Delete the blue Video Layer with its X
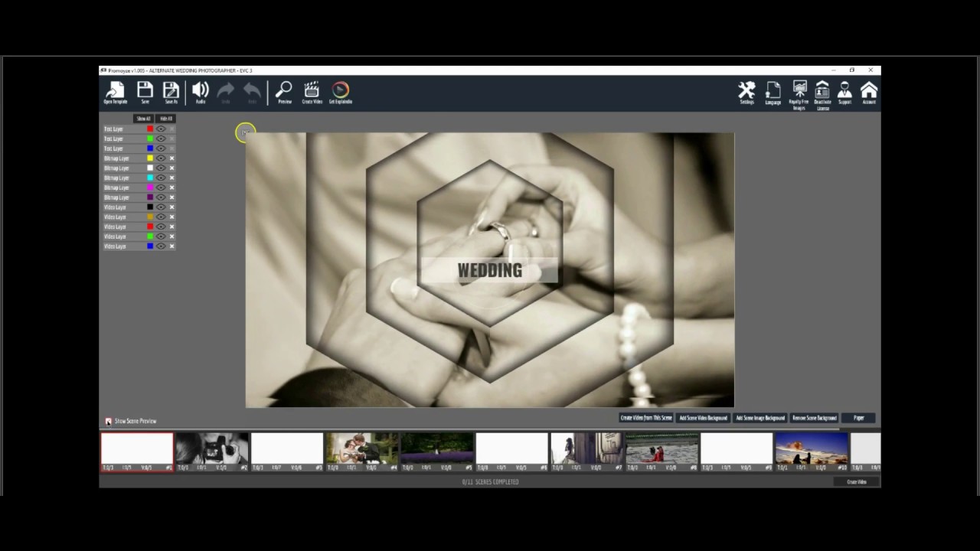Screen dimensions: 980x551 171,246
